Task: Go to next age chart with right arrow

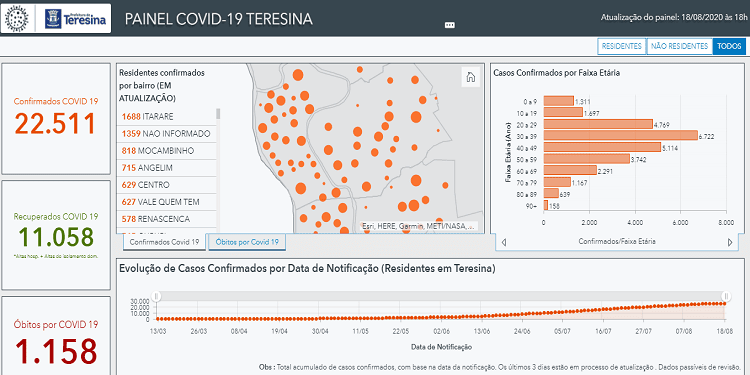Action: [x=730, y=243]
